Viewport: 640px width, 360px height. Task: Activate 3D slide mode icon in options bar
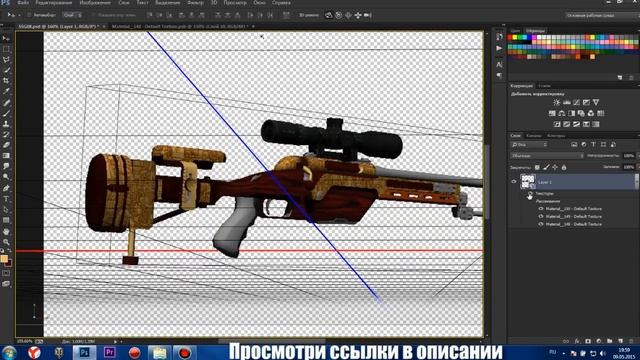pos(358,15)
